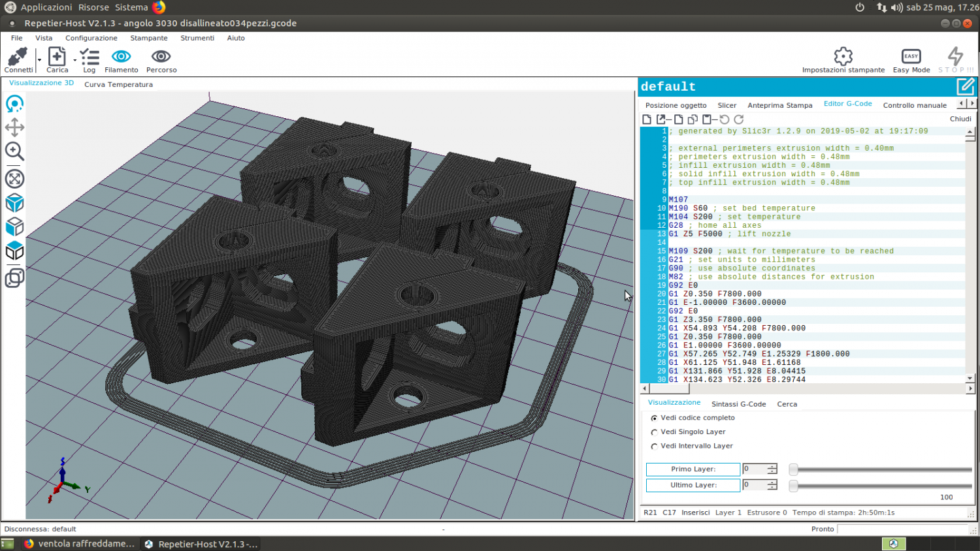Toggle Filamento visibility eye
The image size is (980, 551).
click(122, 57)
